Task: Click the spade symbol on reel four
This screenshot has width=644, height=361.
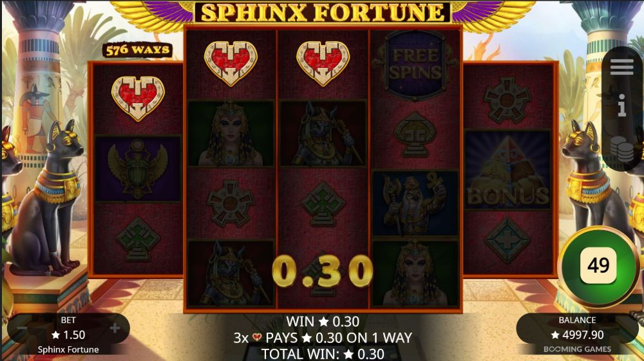Action: coord(415,134)
